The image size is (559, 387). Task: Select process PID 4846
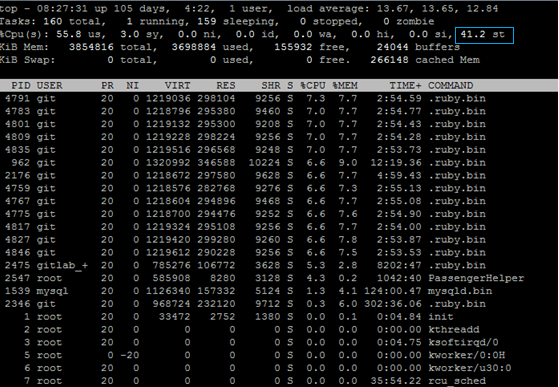tap(18, 253)
